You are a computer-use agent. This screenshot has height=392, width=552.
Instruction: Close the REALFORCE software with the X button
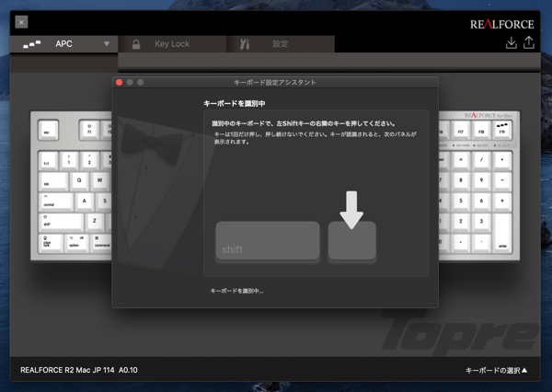pyautogui.click(x=21, y=22)
